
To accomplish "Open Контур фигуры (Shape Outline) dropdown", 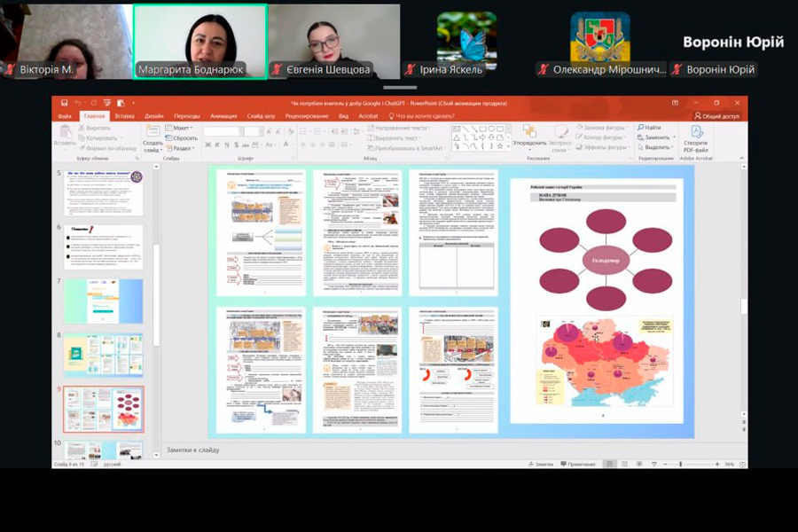I will (x=602, y=137).
